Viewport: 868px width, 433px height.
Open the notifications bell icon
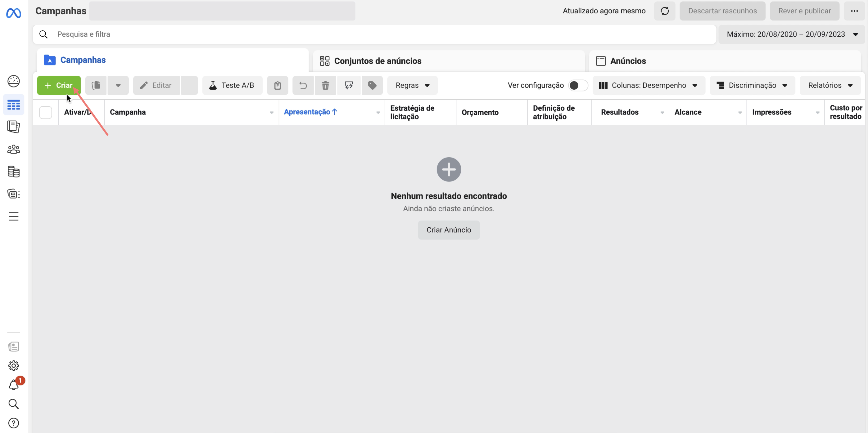[x=13, y=385]
